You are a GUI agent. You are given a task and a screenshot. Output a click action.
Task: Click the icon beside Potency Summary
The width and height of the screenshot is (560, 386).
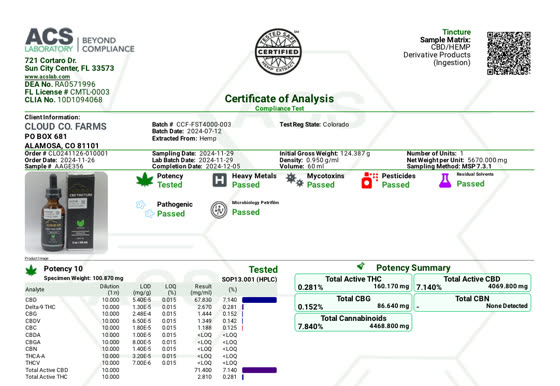click(x=361, y=266)
